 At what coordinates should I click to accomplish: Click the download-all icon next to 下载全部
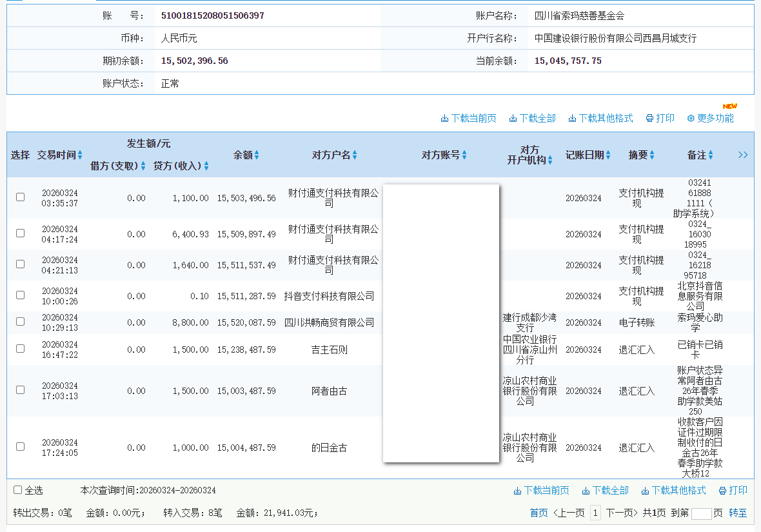coord(513,117)
